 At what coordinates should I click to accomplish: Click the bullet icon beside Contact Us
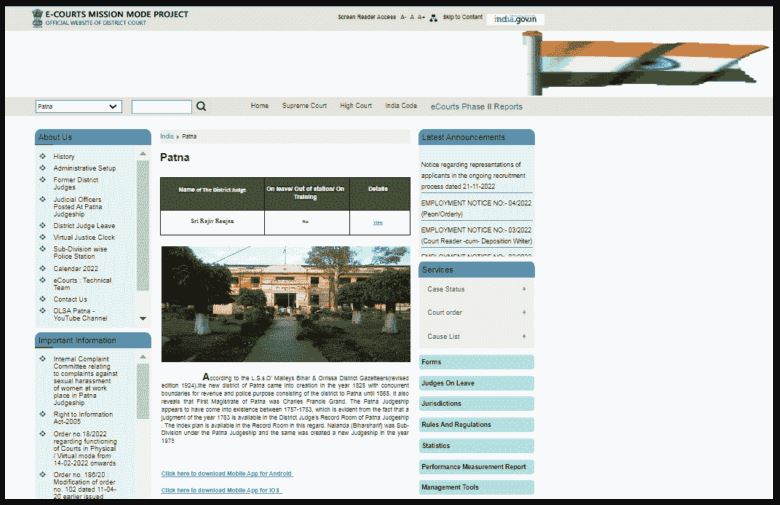coord(42,299)
